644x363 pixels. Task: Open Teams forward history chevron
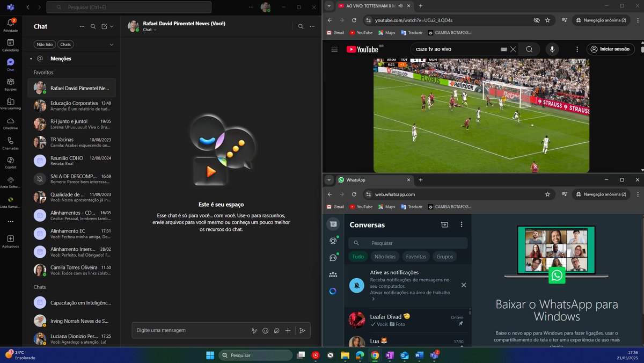(39, 8)
